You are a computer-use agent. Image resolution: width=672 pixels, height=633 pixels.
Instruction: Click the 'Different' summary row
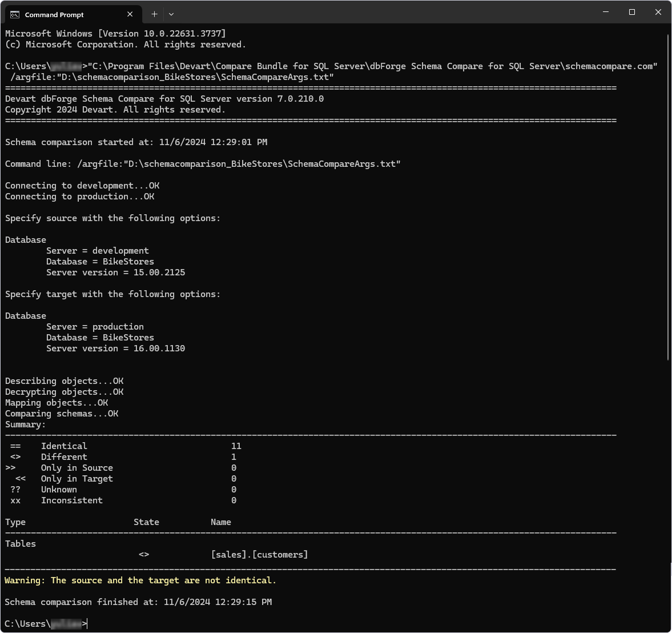click(x=123, y=456)
